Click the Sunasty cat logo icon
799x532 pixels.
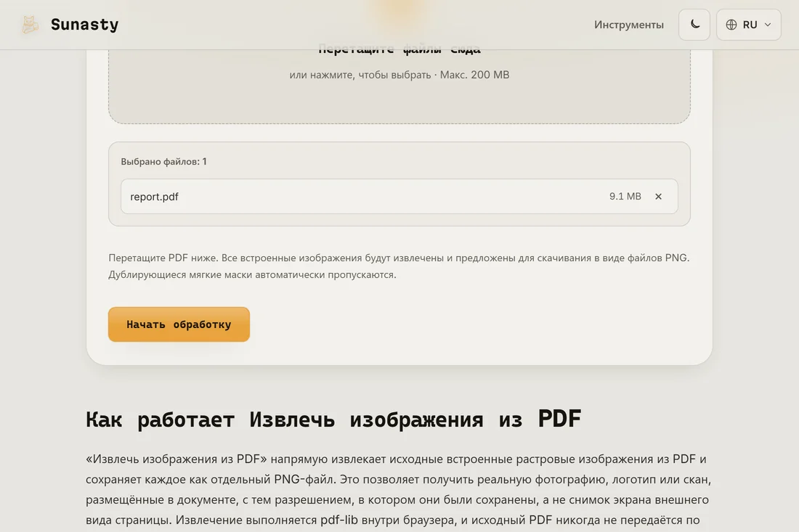coord(30,25)
